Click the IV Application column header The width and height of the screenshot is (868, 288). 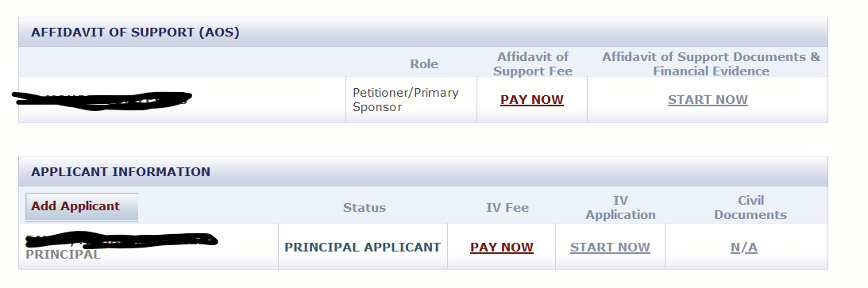[x=620, y=208]
